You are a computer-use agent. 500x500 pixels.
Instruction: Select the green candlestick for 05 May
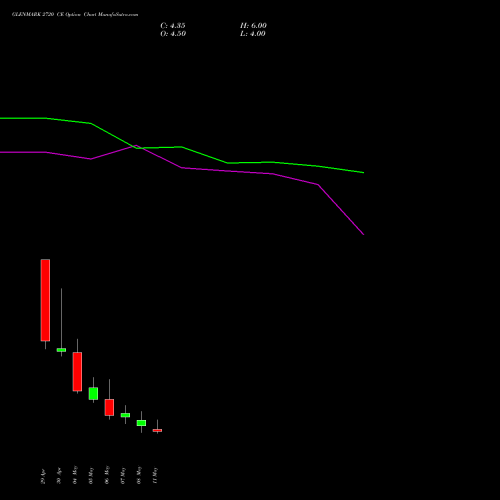pos(93,393)
